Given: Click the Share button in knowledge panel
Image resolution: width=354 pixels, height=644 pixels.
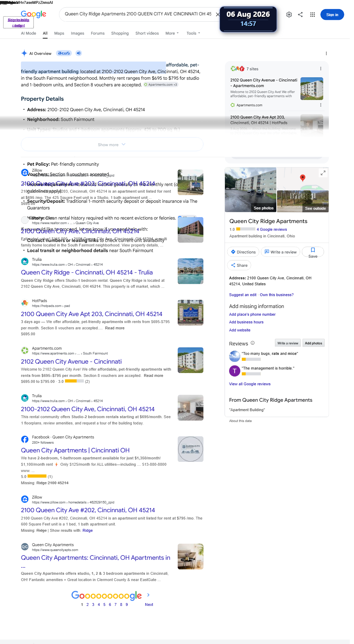Looking at the screenshot, I should point(239,265).
